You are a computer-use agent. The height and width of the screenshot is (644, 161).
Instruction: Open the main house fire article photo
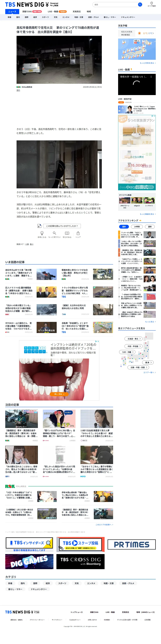59,60
